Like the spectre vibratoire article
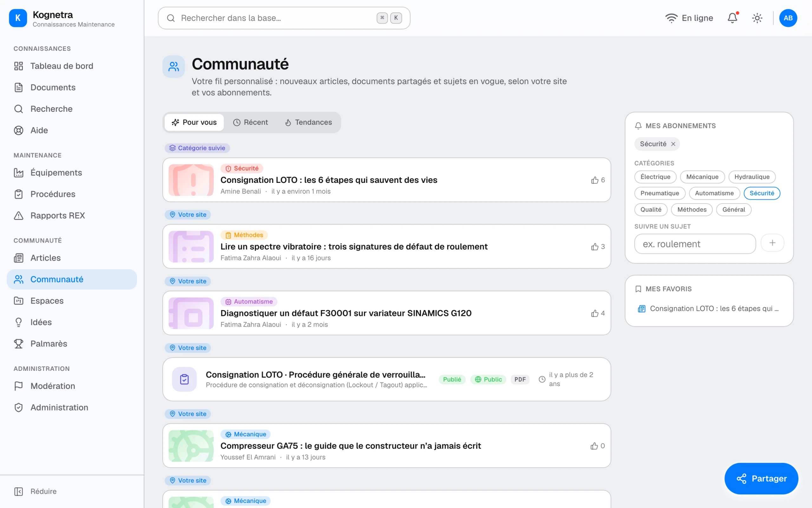The height and width of the screenshot is (508, 812). click(x=598, y=247)
